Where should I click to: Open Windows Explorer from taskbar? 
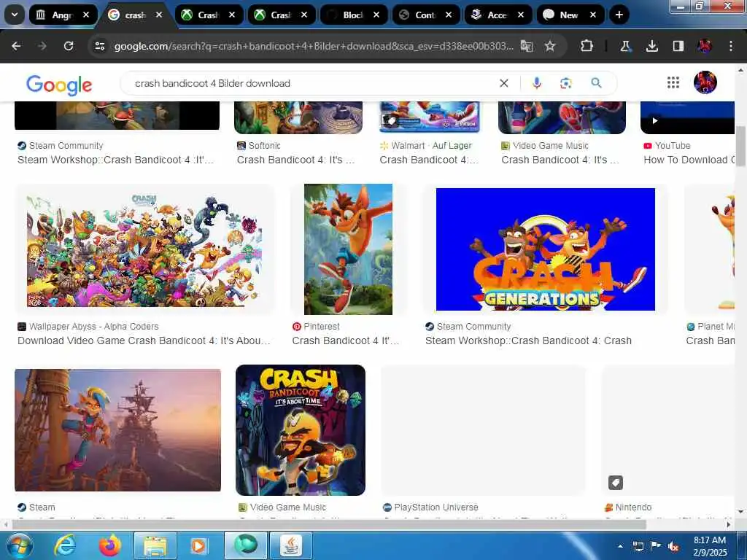click(x=155, y=545)
